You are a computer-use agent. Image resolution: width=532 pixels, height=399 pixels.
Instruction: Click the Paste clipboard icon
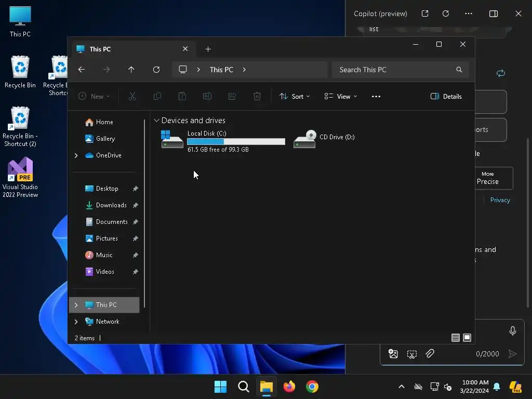[x=182, y=96]
